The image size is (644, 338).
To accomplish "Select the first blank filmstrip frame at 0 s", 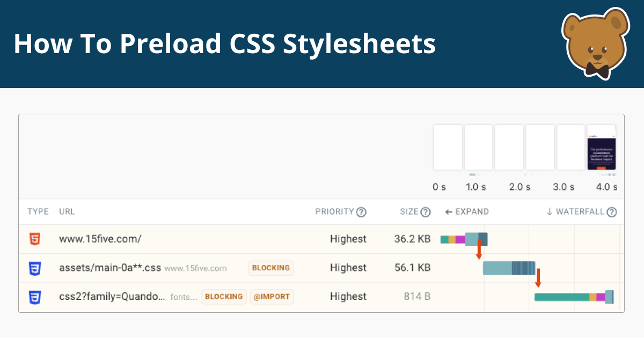I will point(448,148).
